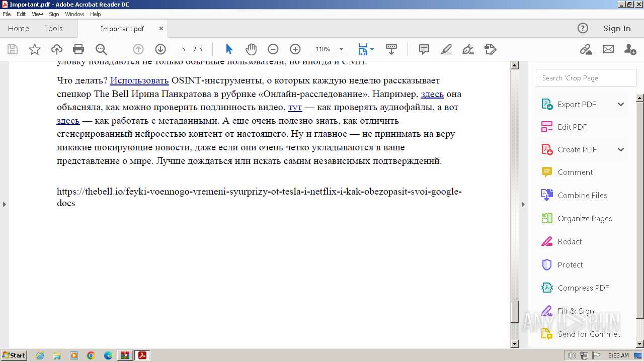Open the Edit menu
644x362 pixels.
coord(21,14)
